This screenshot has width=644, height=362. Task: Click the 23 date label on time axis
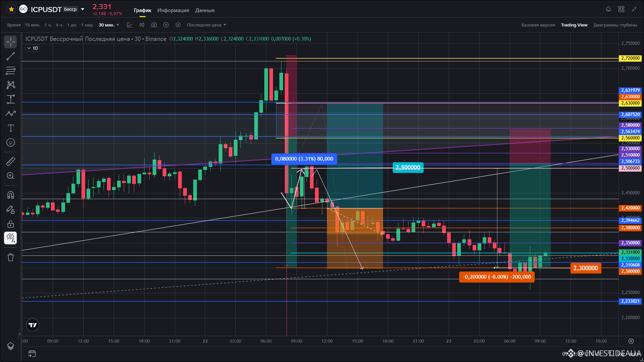point(449,341)
